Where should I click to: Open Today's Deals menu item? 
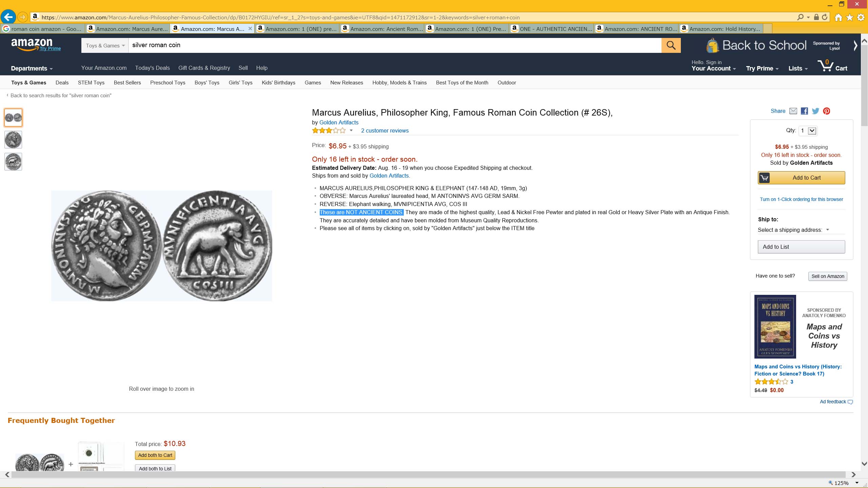[152, 68]
